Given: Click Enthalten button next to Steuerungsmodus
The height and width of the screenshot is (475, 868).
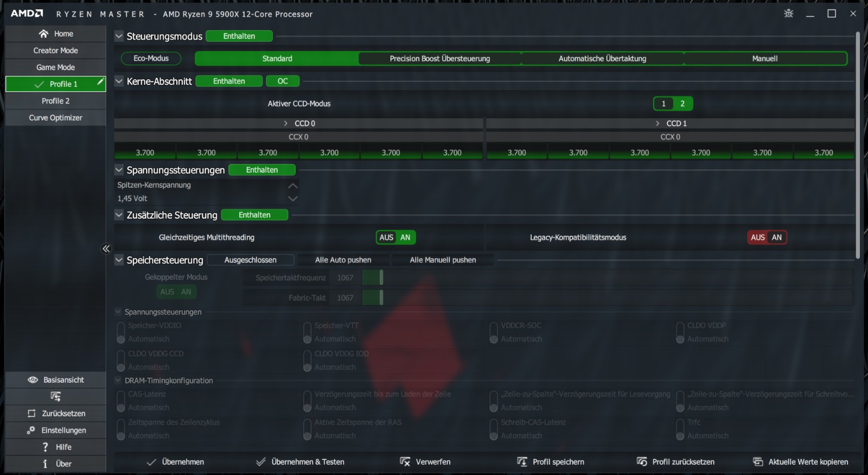Looking at the screenshot, I should (x=239, y=36).
